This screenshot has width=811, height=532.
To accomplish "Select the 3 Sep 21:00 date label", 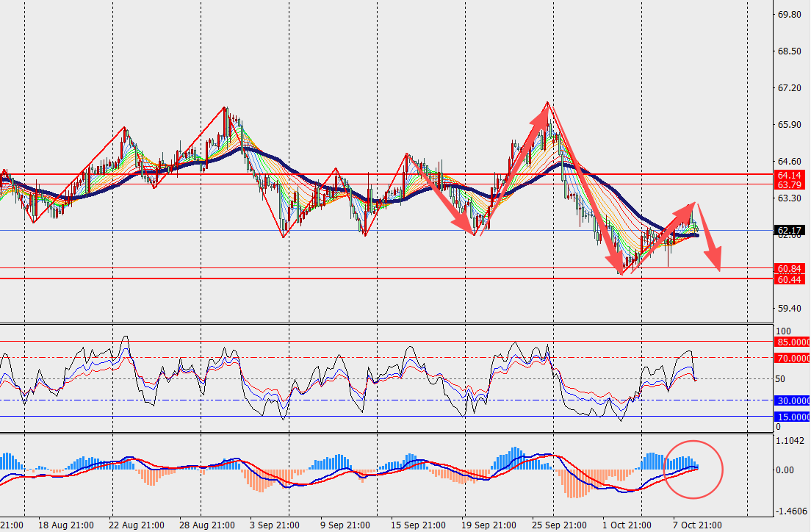I will pos(273,525).
